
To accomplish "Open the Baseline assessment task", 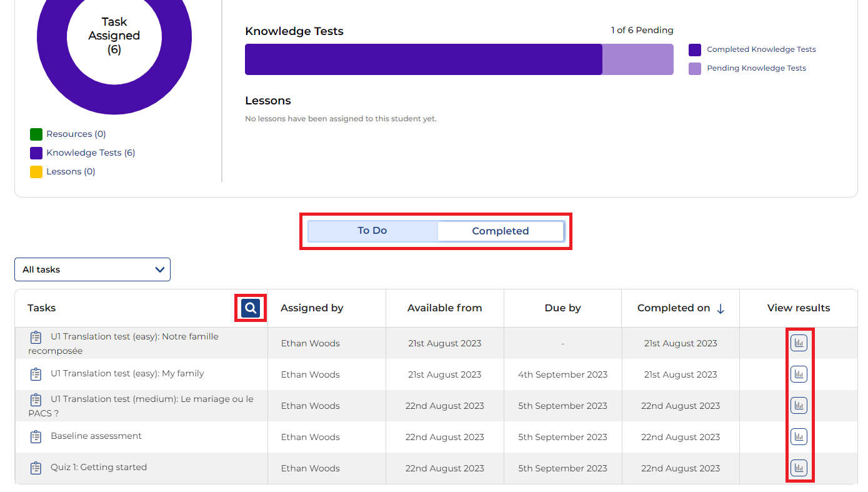I will click(x=96, y=436).
